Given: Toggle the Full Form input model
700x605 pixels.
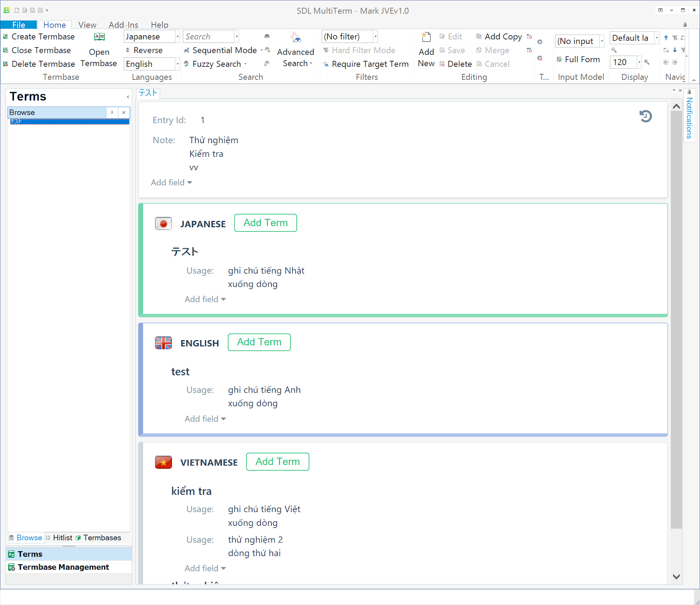Looking at the screenshot, I should pyautogui.click(x=578, y=59).
